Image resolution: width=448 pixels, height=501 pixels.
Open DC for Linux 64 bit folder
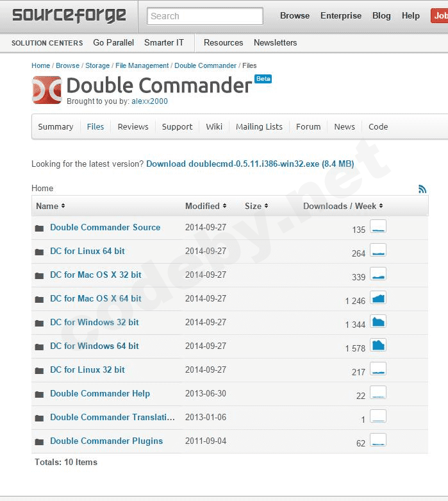[87, 251]
